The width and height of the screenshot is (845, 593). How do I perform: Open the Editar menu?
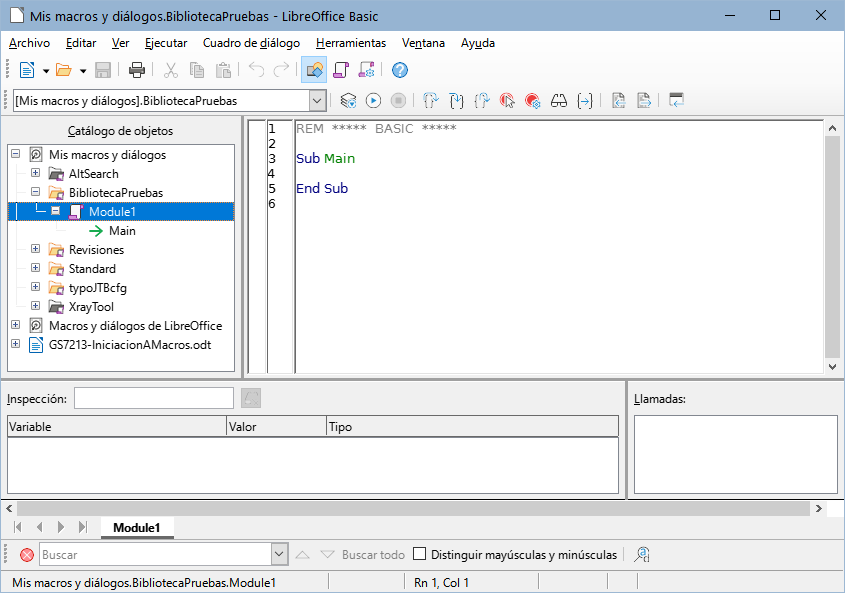click(81, 43)
